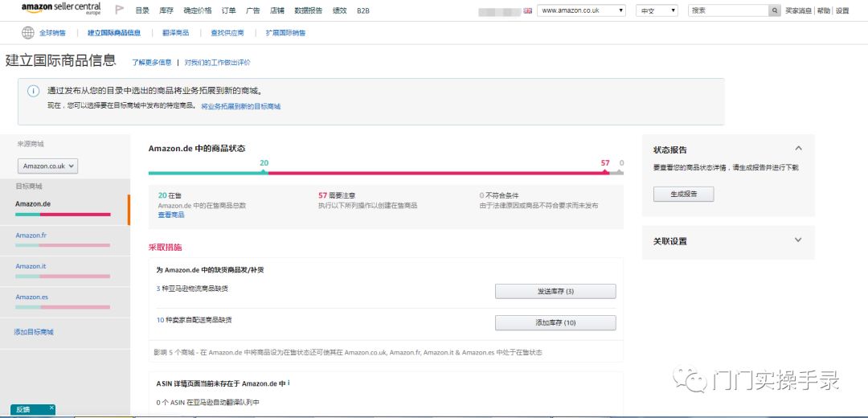Click the 来源商城 label

[31, 144]
